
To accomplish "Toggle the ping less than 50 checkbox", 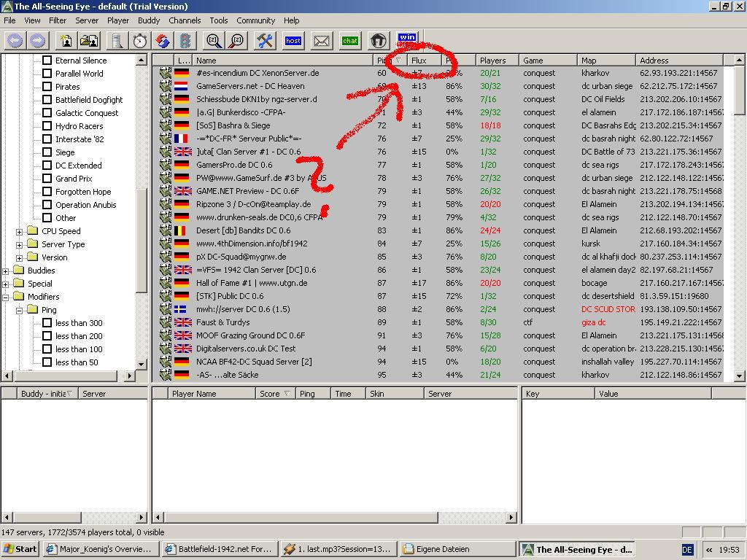I will click(x=47, y=362).
